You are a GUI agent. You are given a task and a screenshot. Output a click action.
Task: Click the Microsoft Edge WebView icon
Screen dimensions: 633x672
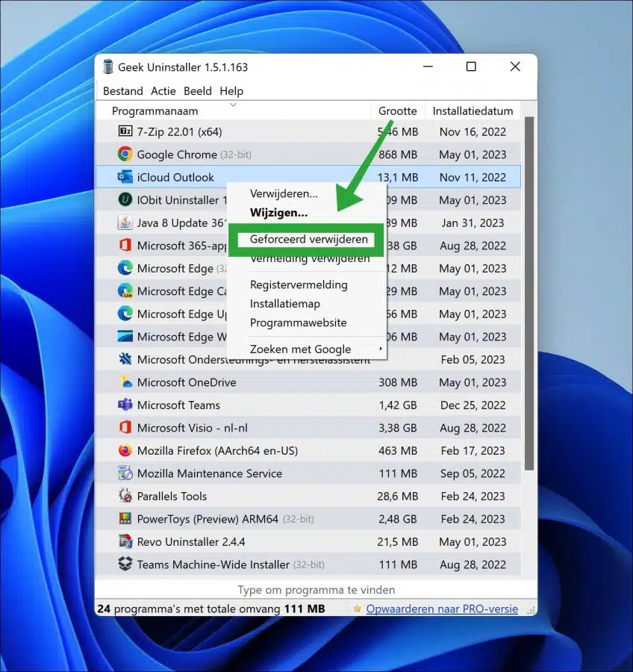coord(125,336)
